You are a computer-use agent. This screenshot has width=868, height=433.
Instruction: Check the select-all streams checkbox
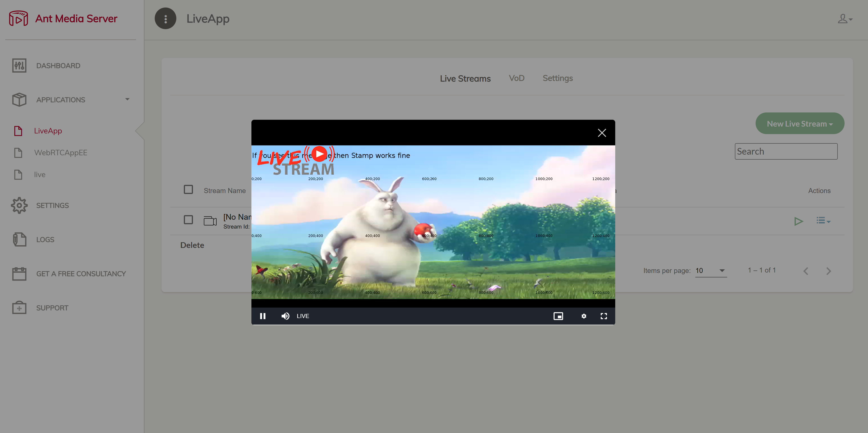point(188,189)
